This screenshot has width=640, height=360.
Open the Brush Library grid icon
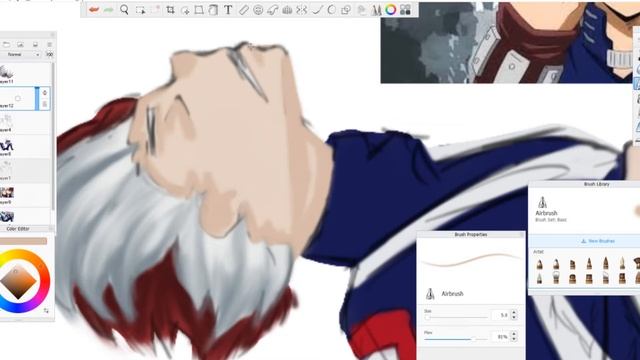coord(405,10)
